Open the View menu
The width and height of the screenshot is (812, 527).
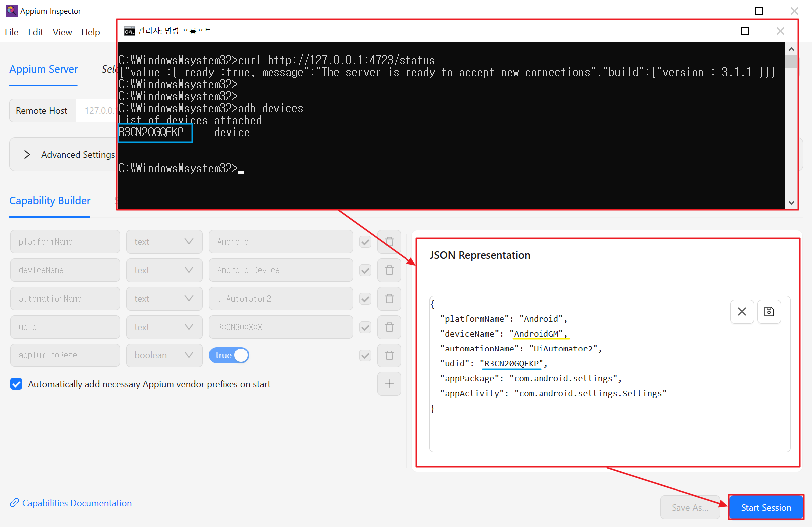click(62, 32)
